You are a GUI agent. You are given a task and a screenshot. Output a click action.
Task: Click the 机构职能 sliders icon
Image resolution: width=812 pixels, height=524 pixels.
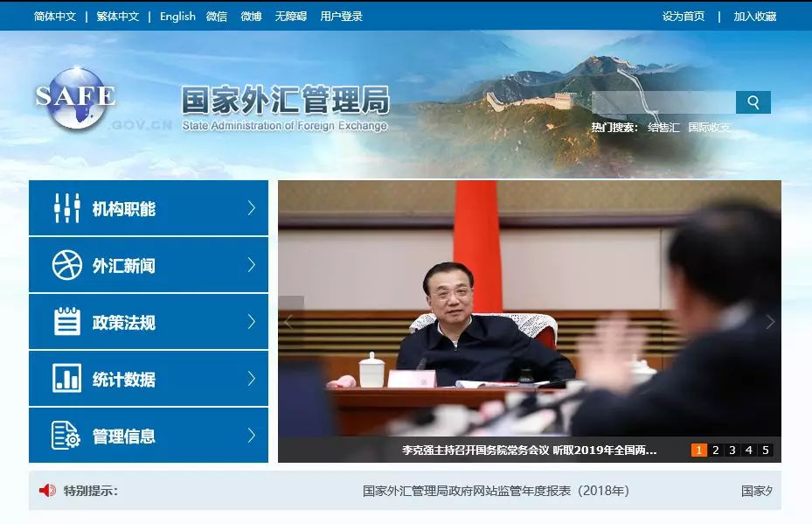pyautogui.click(x=66, y=208)
